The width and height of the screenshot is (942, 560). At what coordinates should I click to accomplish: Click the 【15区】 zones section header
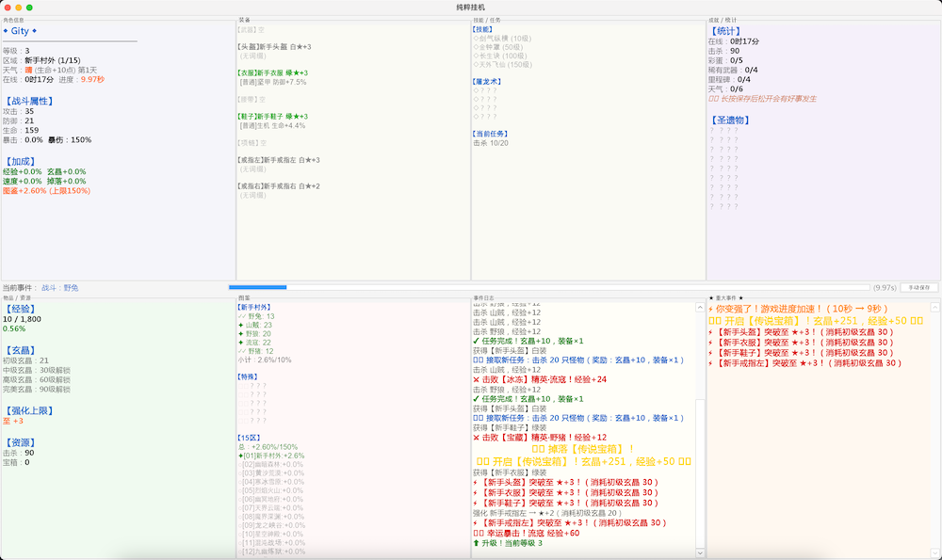[x=250, y=439]
